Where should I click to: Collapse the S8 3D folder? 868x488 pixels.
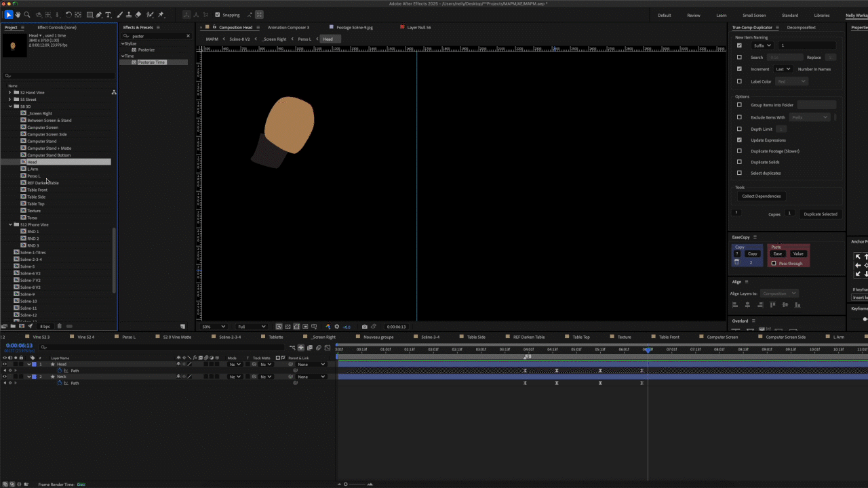coord(10,106)
